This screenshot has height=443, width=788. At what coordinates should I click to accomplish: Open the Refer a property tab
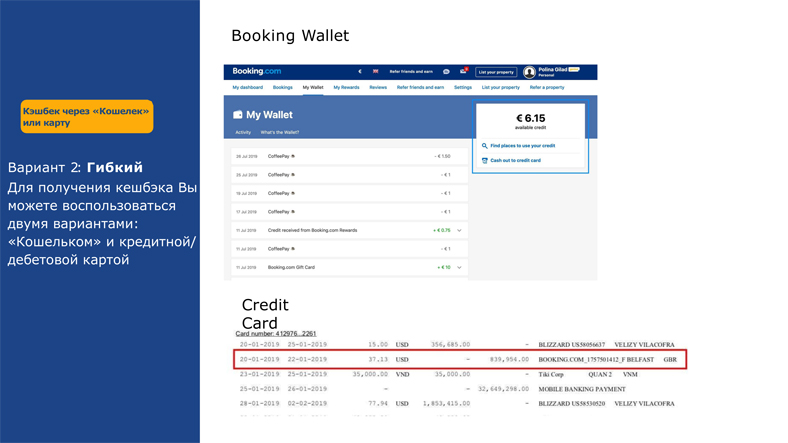pos(547,87)
